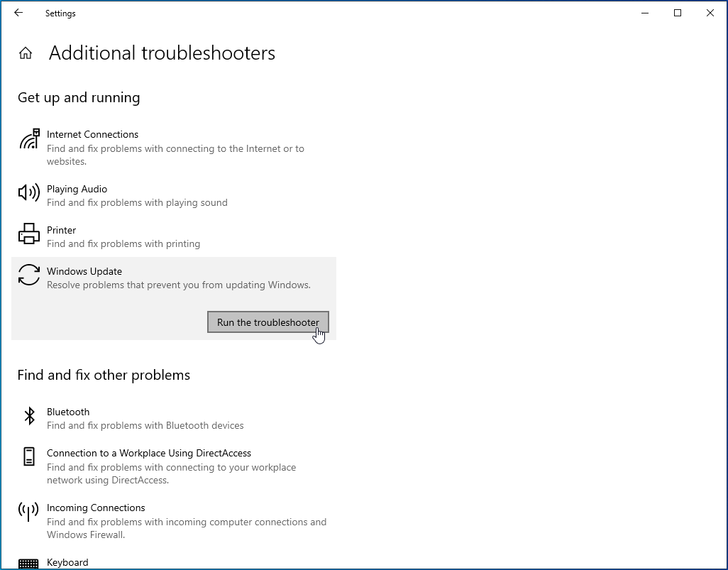
Task: Minimize the Settings window
Action: [645, 13]
